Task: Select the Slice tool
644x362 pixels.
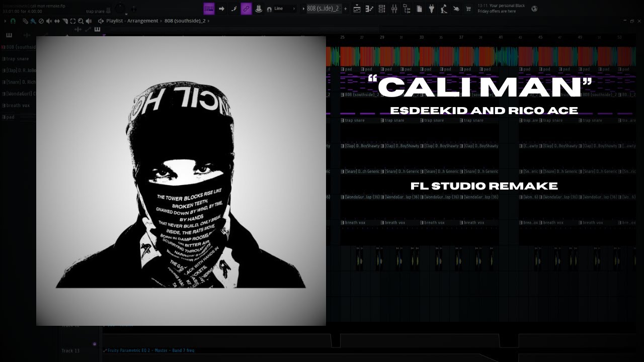Action: 65,21
